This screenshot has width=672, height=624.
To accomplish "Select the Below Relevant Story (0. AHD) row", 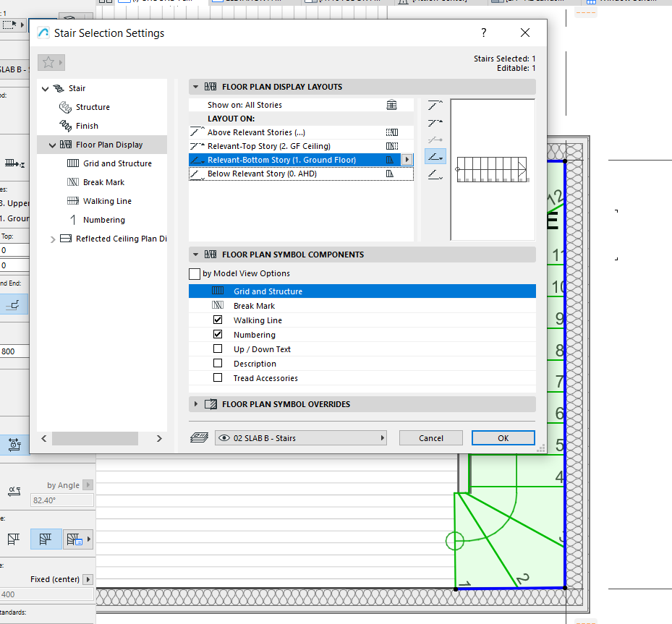I will pos(301,174).
